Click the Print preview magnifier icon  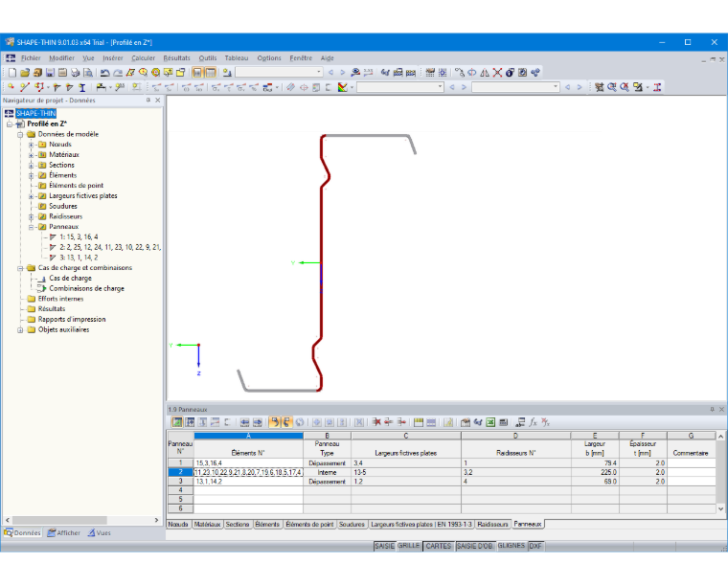click(88, 73)
